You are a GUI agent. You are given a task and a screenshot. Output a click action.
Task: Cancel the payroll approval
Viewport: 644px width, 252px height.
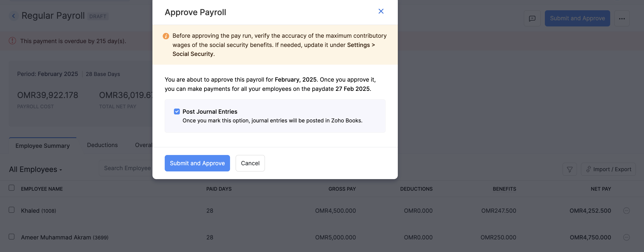[x=250, y=163]
